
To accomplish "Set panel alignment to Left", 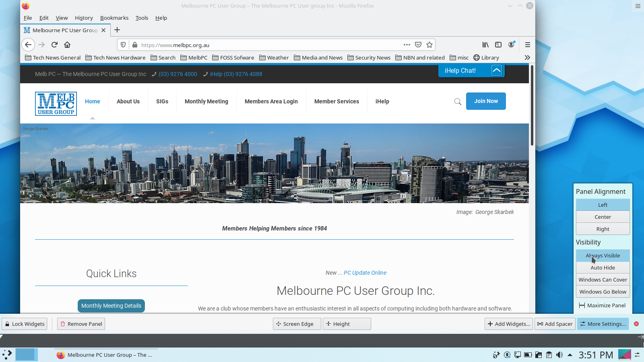I will click(603, 205).
